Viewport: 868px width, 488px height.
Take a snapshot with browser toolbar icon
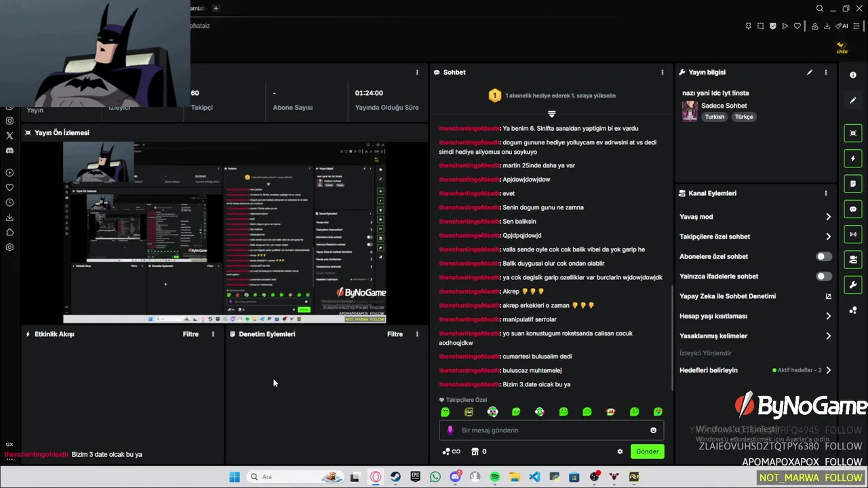761,26
